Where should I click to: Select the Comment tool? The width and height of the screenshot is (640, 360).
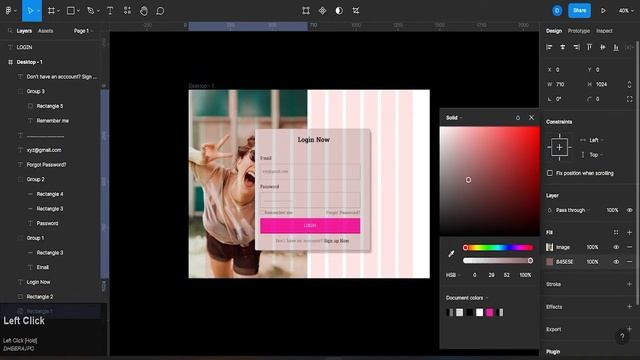160,11
